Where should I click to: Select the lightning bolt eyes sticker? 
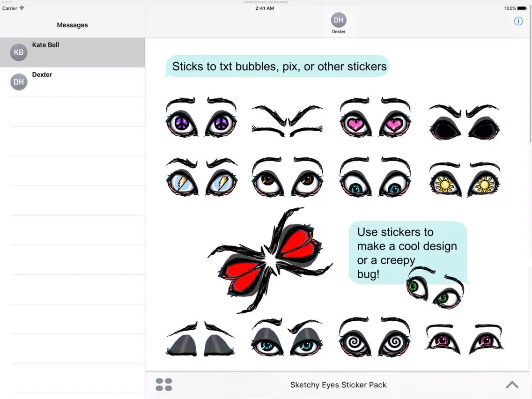(x=201, y=178)
